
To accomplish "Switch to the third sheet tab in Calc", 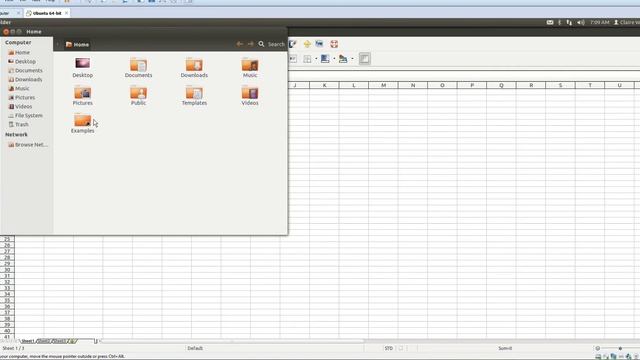I will click(x=59, y=341).
